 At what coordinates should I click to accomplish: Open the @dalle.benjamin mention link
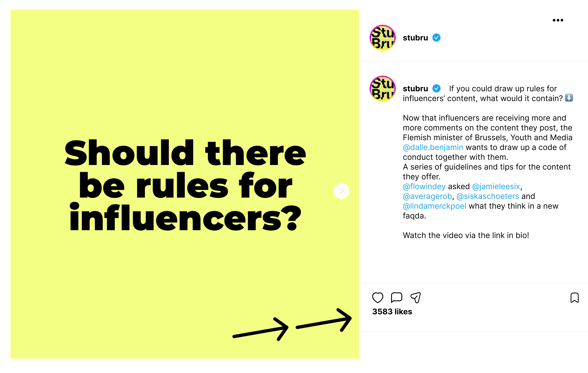tap(433, 147)
